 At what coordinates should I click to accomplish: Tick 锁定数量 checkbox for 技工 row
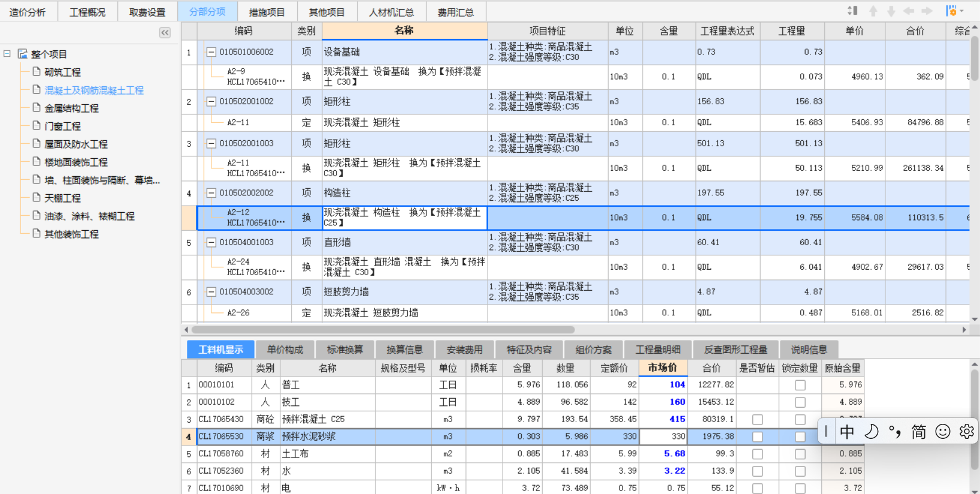[800, 402]
